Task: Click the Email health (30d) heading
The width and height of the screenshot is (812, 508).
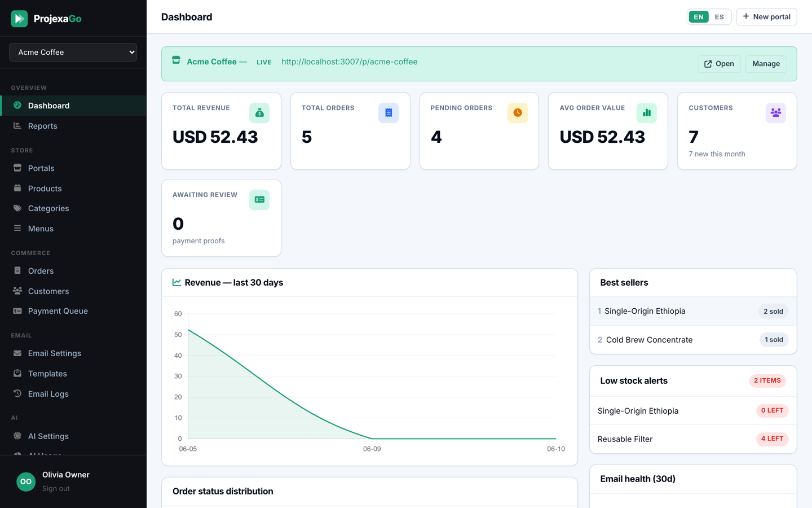Action: pos(638,479)
